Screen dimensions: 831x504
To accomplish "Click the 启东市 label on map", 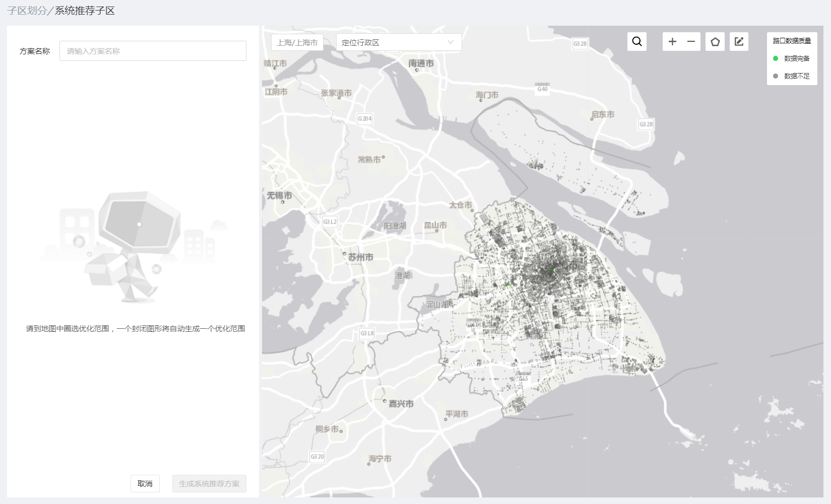I will 603,114.
